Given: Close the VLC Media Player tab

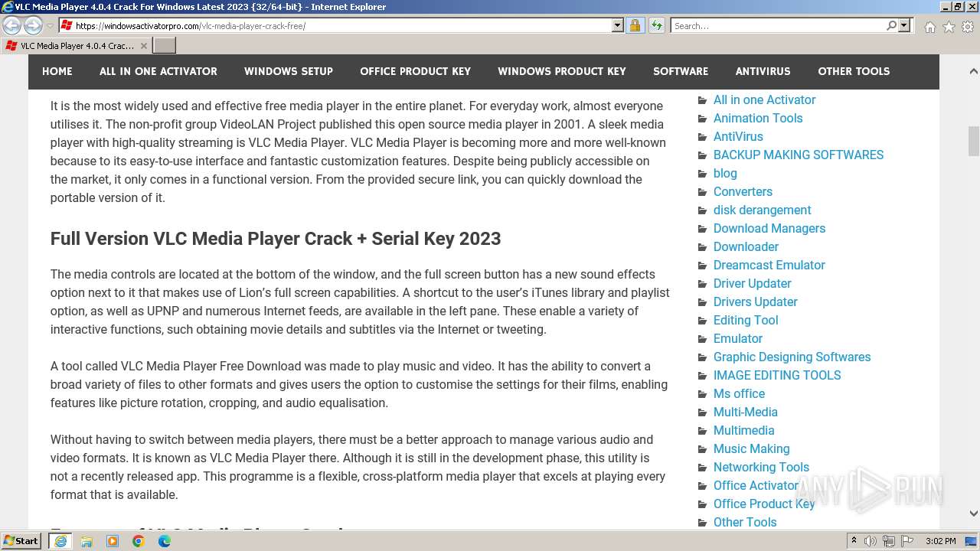Looking at the screenshot, I should coord(143,46).
